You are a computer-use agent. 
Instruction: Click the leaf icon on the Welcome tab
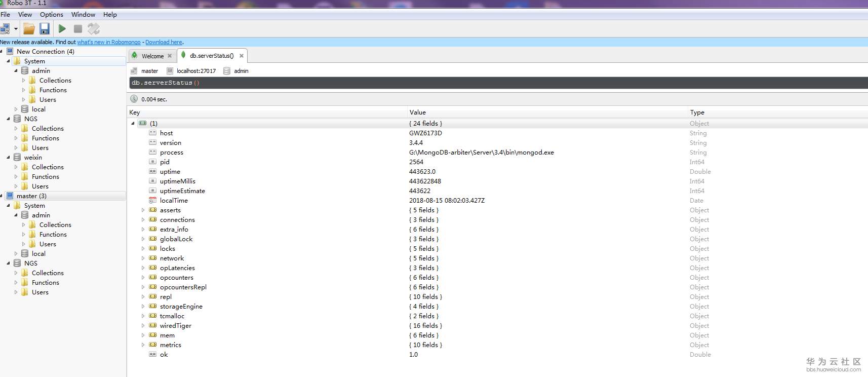point(135,55)
